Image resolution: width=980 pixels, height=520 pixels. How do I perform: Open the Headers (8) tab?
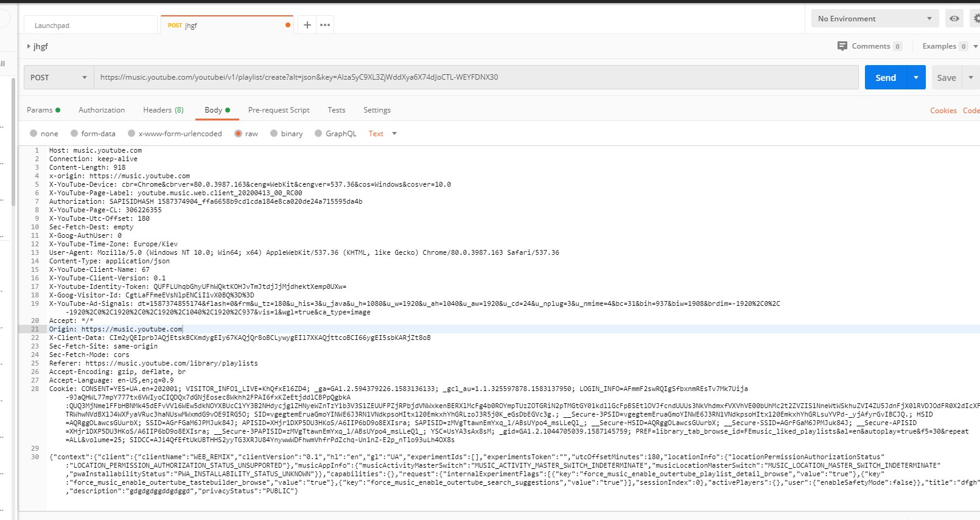click(x=163, y=110)
